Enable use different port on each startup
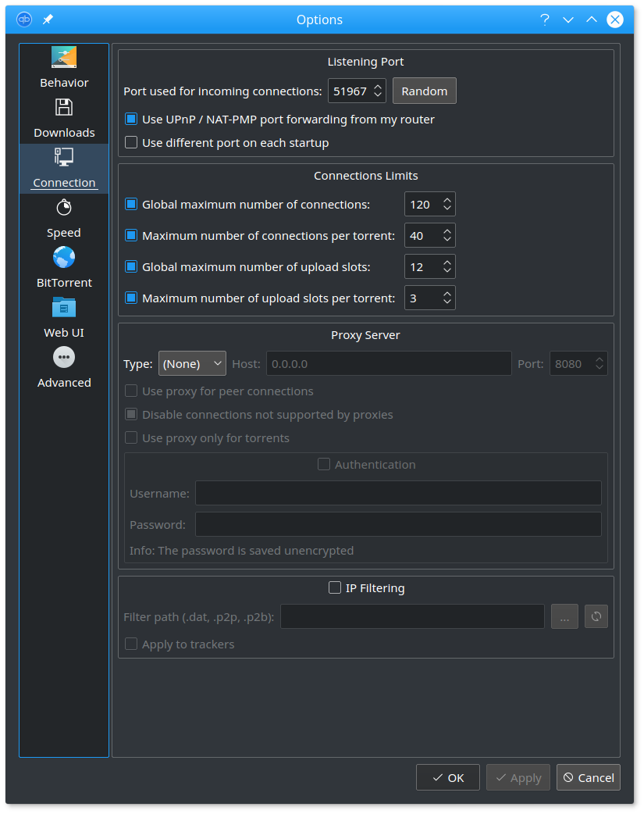This screenshot has height=814, width=644. tap(131, 143)
